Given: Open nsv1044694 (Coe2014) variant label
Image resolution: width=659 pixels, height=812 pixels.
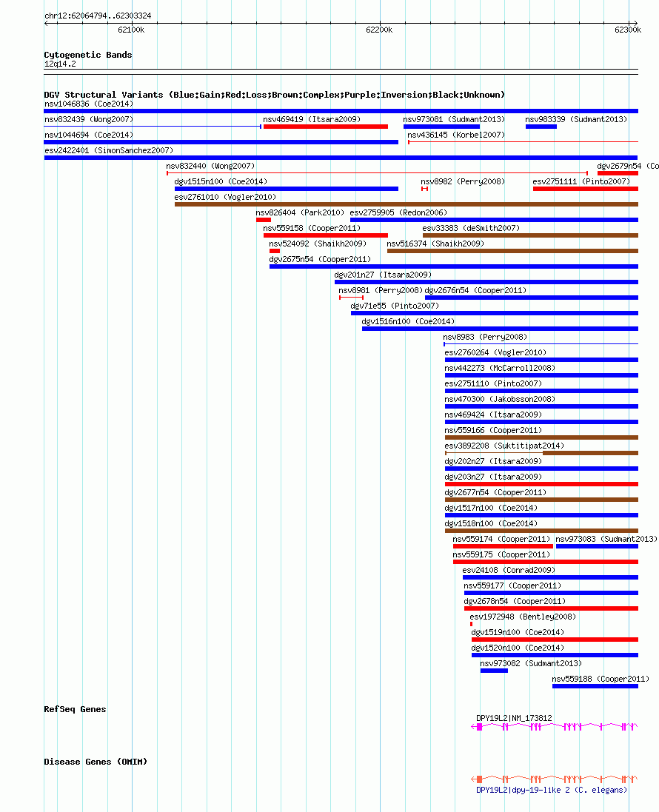Looking at the screenshot, I should (89, 135).
